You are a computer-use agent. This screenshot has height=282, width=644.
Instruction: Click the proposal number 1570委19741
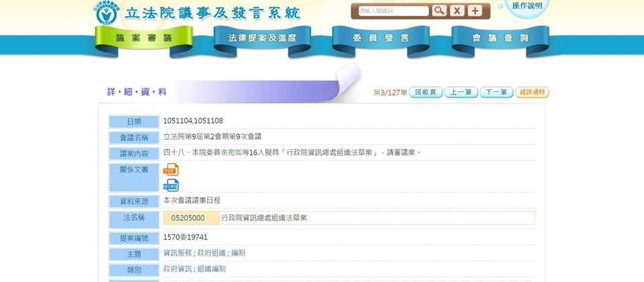coord(185,237)
